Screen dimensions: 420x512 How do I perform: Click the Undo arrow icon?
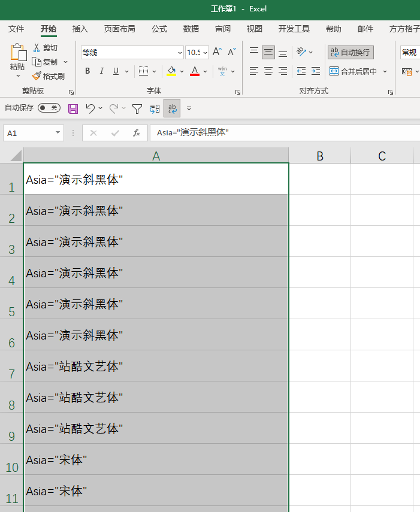(x=90, y=108)
